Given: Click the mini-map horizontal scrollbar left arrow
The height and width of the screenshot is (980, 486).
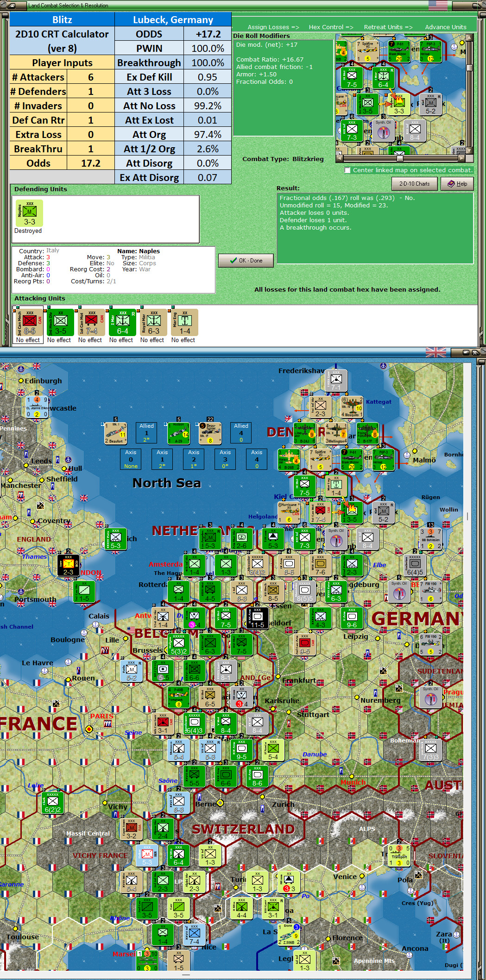Looking at the screenshot, I should pyautogui.click(x=339, y=158).
